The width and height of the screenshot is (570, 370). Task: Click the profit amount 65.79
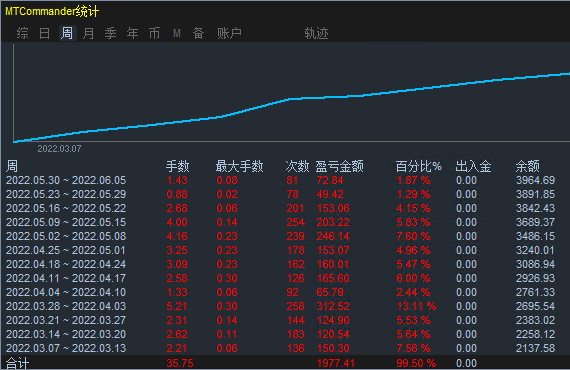coord(330,292)
